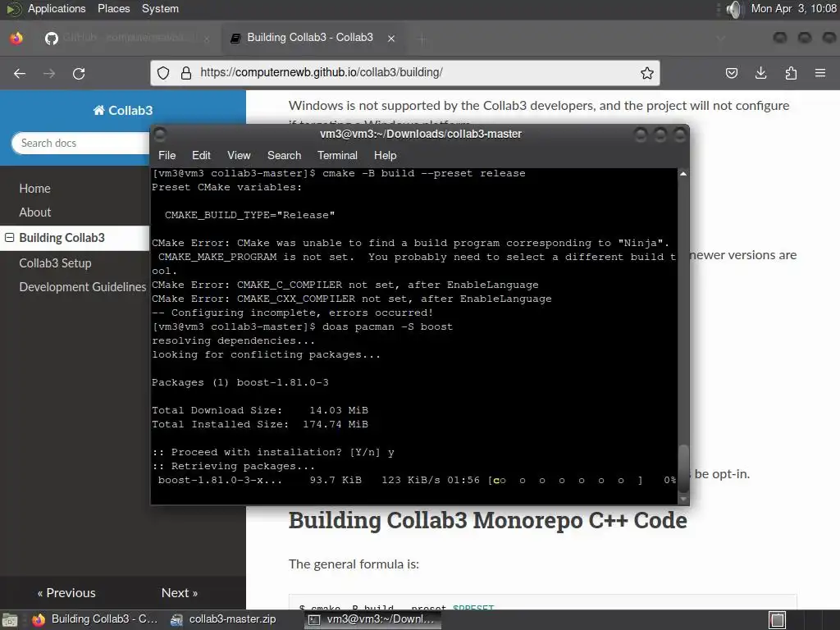
Task: Click the show desktop icon in taskbar
Action: (10, 620)
